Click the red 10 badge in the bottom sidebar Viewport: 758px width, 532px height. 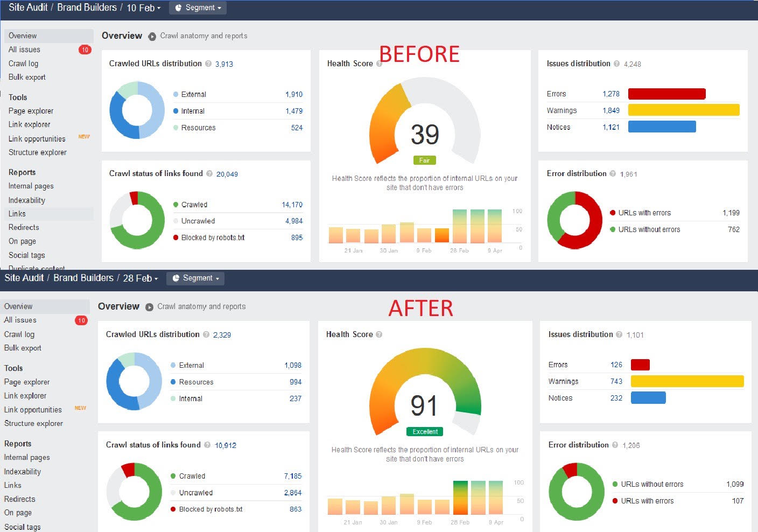point(81,320)
